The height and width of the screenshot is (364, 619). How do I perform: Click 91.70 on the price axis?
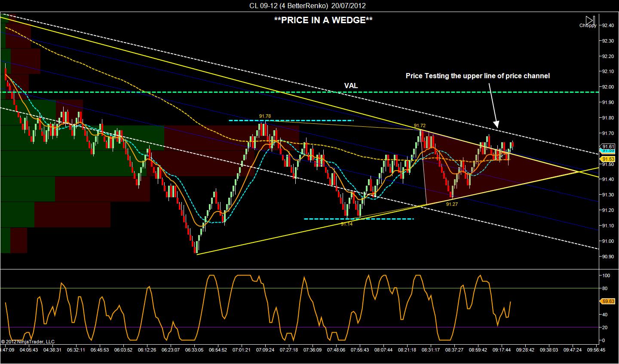coord(608,133)
